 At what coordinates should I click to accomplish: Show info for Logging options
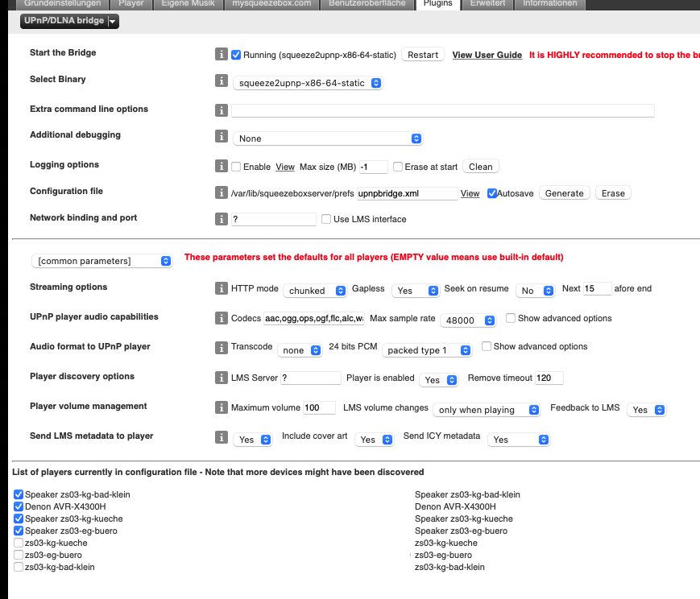click(x=222, y=166)
